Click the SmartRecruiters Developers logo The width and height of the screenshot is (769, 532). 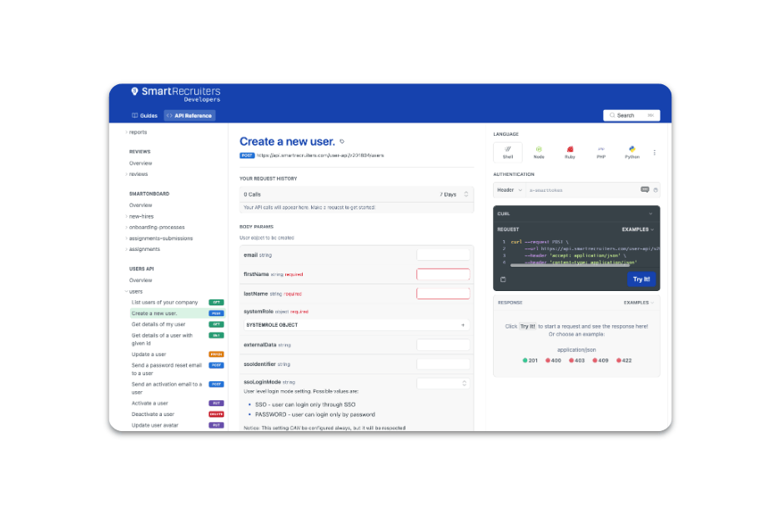pyautogui.click(x=176, y=94)
